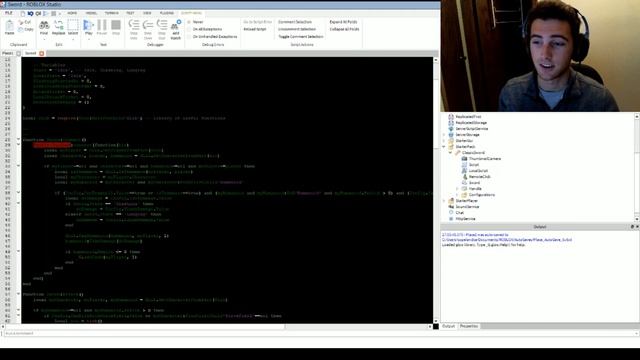Expand the StarterGui node
The image size is (640, 360).
(444, 141)
